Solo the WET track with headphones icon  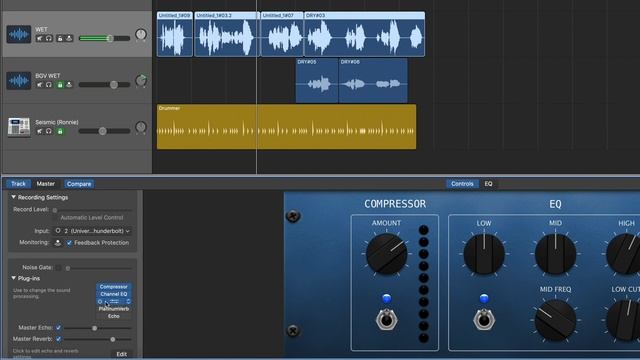pyautogui.click(x=49, y=38)
